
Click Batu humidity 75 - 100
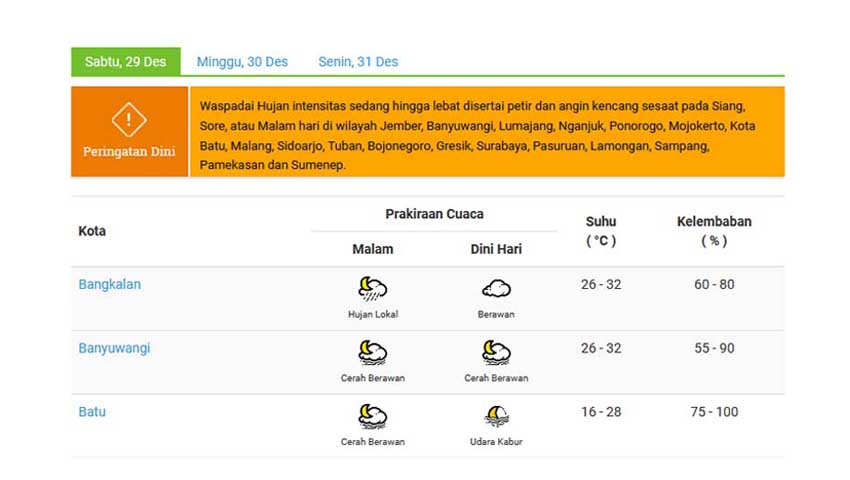[714, 412]
